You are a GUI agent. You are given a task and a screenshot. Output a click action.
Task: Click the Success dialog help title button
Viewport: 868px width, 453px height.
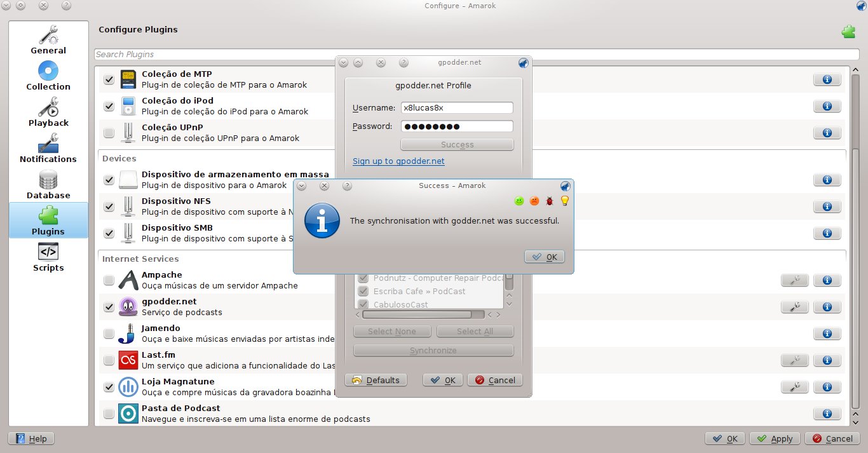pyautogui.click(x=347, y=186)
